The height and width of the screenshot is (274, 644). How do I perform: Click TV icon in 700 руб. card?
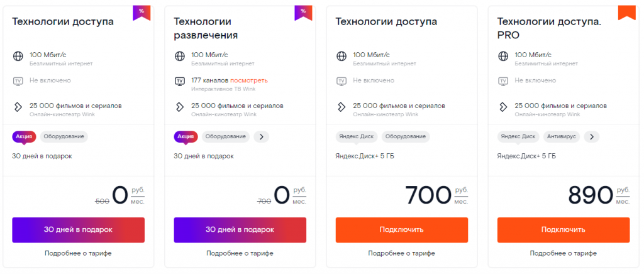(x=341, y=81)
